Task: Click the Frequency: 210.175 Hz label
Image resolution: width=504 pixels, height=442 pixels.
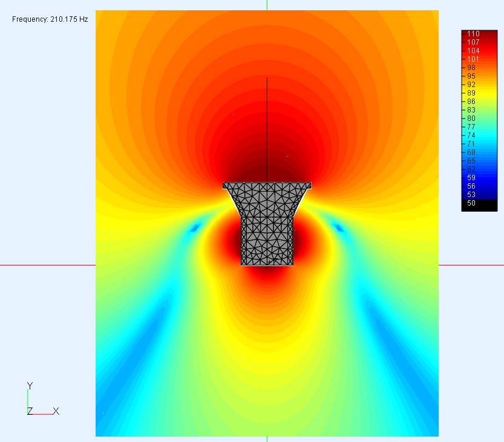Action: pos(50,19)
